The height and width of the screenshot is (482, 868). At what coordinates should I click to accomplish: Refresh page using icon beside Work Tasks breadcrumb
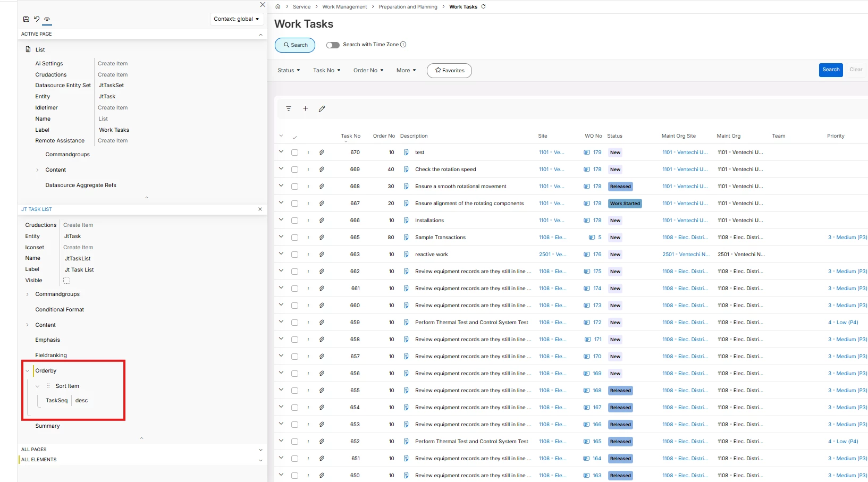pos(483,7)
